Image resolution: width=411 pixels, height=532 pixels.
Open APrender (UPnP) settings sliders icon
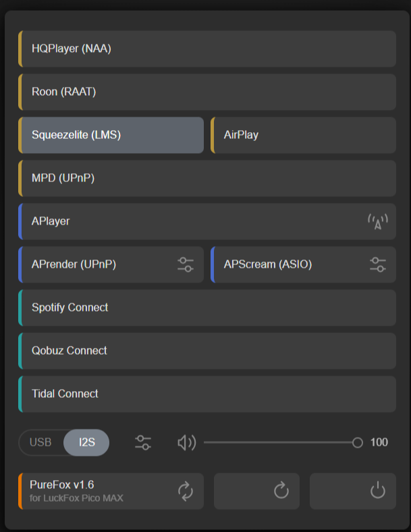(x=186, y=264)
